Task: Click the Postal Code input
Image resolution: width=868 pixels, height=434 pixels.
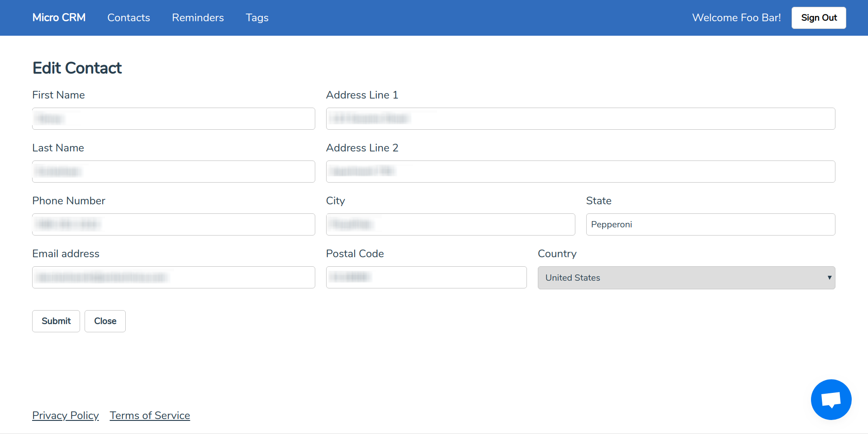Action: tap(426, 277)
